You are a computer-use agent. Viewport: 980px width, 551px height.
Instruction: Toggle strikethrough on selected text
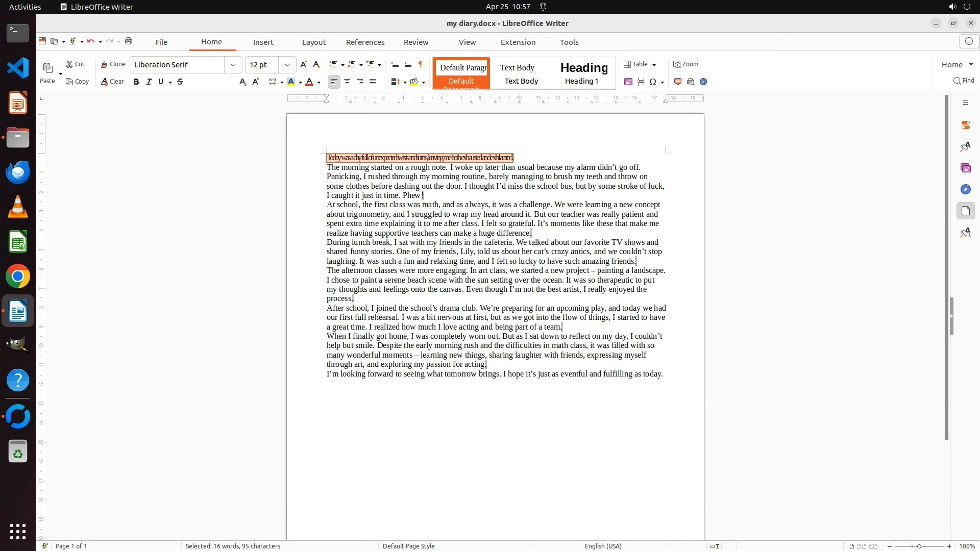coord(180,82)
